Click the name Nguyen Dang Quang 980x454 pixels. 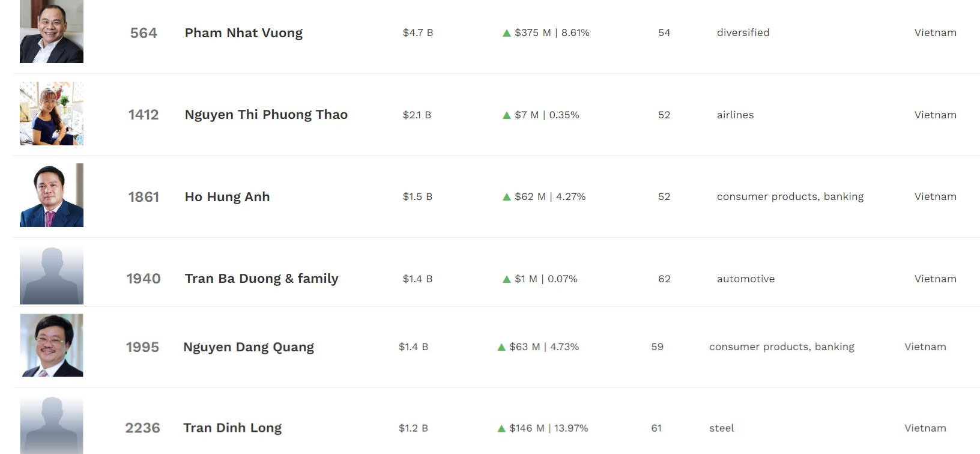click(x=249, y=347)
